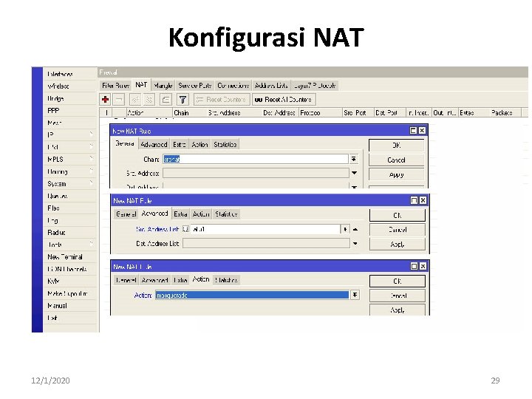The height and width of the screenshot is (399, 532).
Task: Click Cancel in the middle NAT rule dialog
Action: (x=398, y=230)
